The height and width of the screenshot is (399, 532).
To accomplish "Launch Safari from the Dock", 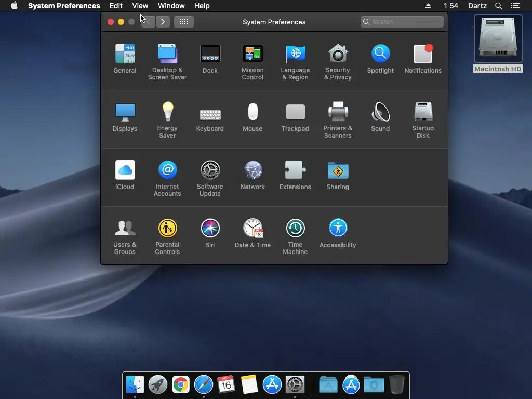I will click(204, 384).
